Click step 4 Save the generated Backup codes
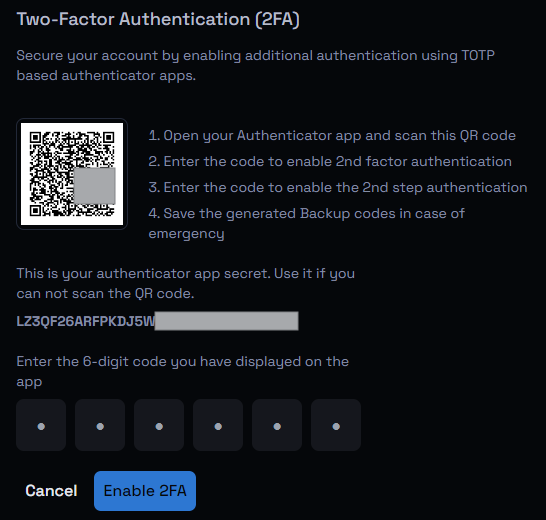The image size is (546, 520). (306, 223)
